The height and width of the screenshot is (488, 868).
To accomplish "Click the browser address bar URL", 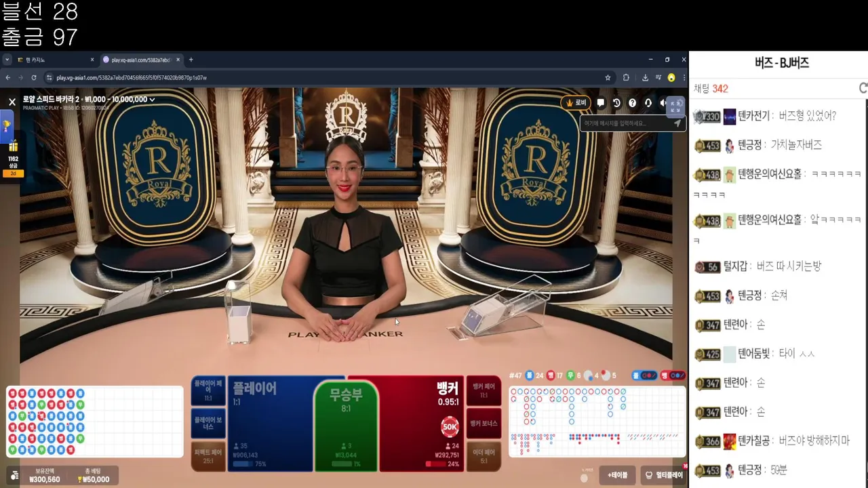I will click(x=132, y=77).
